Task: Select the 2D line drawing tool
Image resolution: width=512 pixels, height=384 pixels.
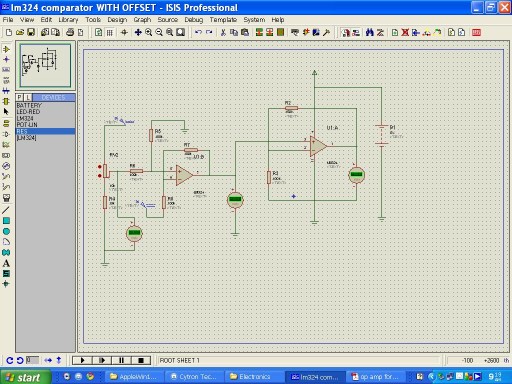Action: (6, 210)
